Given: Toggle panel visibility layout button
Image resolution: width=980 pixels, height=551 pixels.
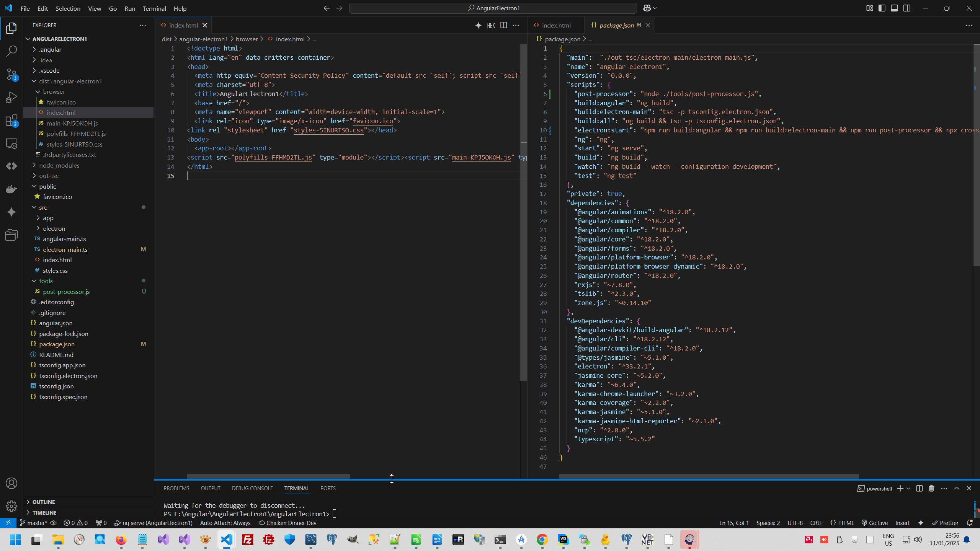Looking at the screenshot, I should 894,8.
